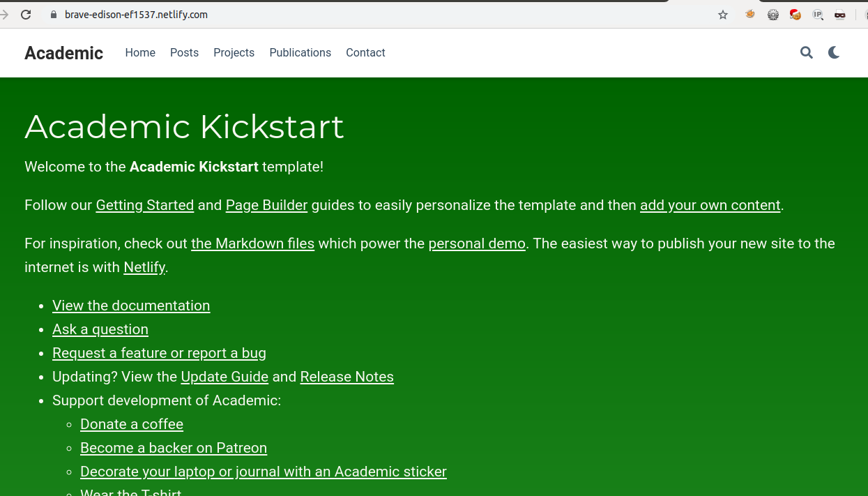This screenshot has width=868, height=496.
Task: Reload the page with the refresh icon
Action: tap(26, 15)
